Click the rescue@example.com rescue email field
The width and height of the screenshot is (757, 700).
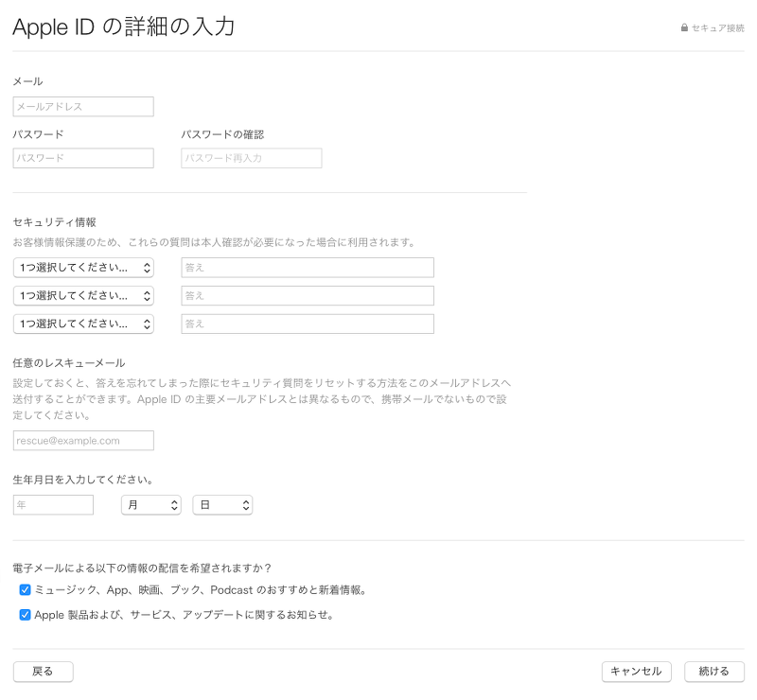pos(83,441)
